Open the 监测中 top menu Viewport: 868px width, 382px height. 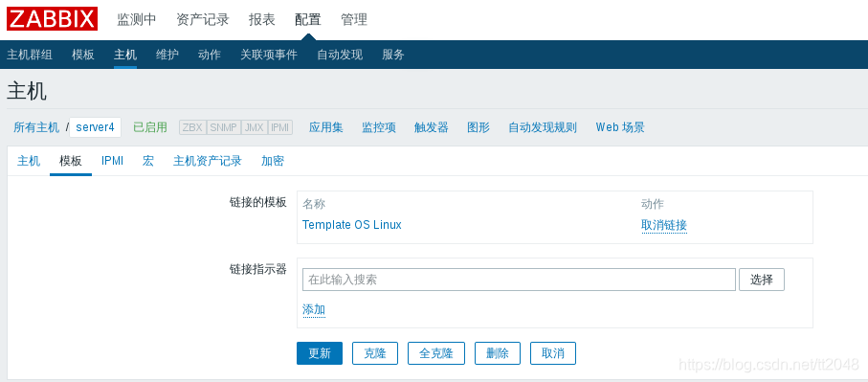(x=136, y=19)
